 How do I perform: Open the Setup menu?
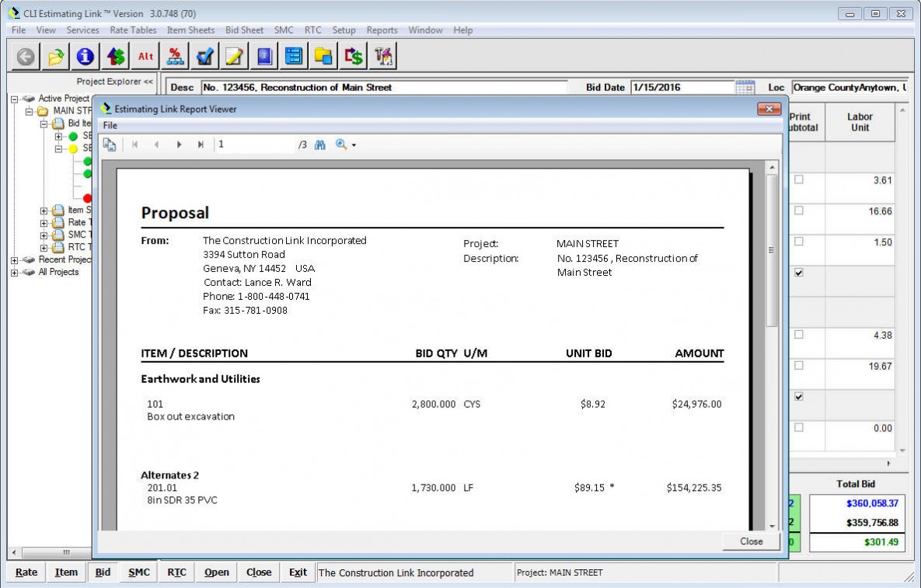(344, 30)
